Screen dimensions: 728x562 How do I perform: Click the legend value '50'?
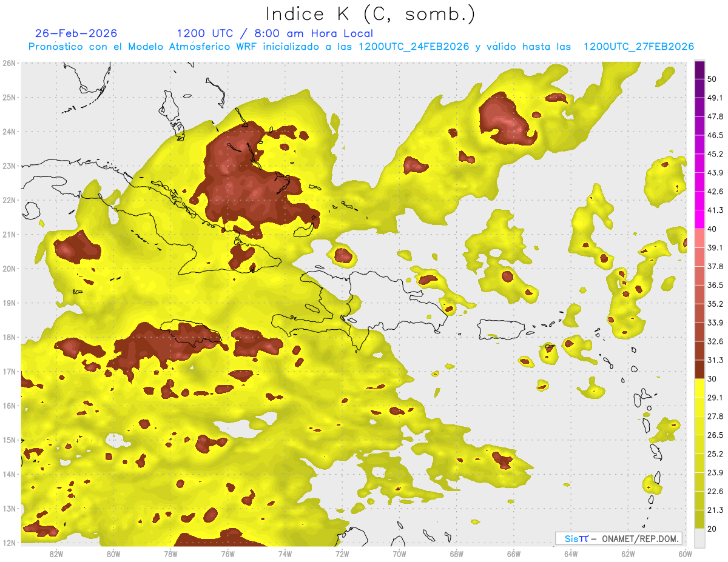pyautogui.click(x=713, y=79)
